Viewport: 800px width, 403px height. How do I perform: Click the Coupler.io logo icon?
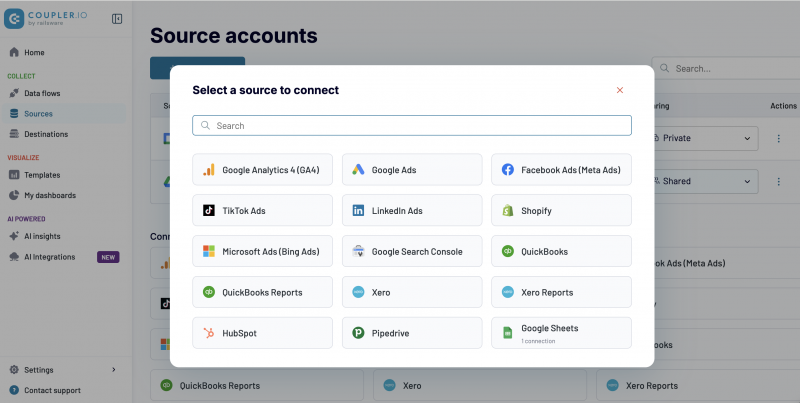(x=14, y=18)
